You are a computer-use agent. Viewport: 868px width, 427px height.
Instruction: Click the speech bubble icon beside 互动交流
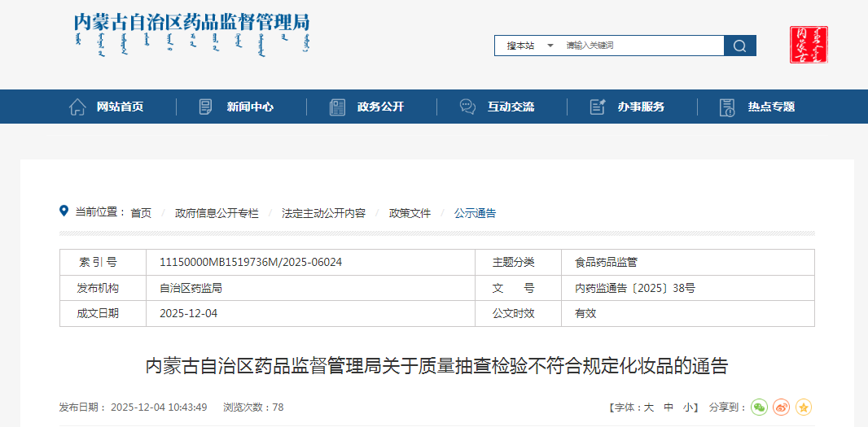coord(467,107)
